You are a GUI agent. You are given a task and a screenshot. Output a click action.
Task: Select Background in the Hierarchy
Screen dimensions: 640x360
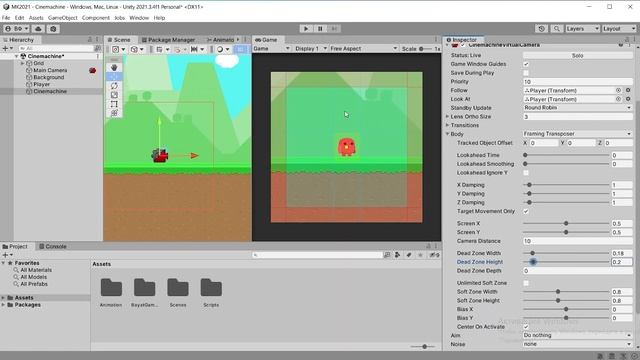49,77
